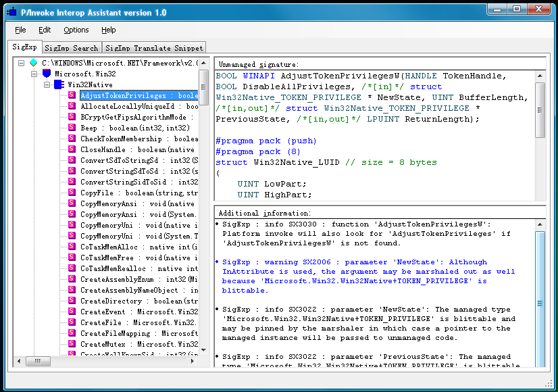Maximize the P/Invoke Interop Assistant window
The height and width of the screenshot is (392, 558).
pyautogui.click(x=517, y=9)
